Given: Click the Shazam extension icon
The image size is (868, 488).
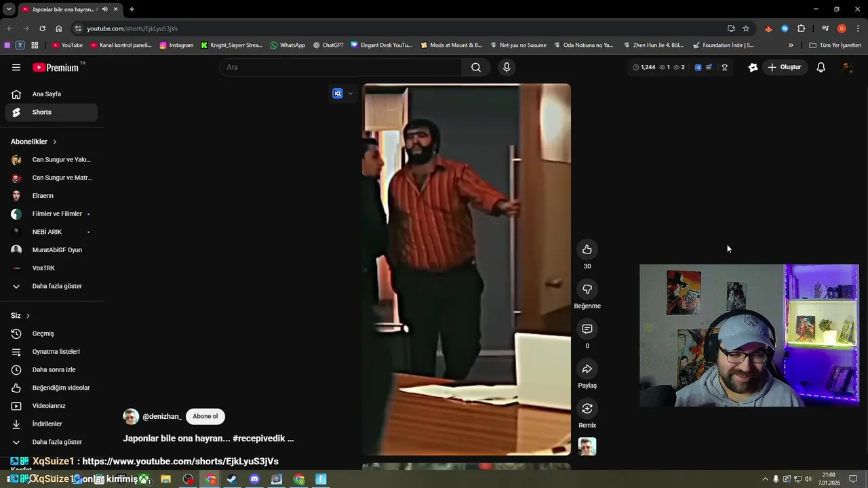Looking at the screenshot, I should (785, 28).
